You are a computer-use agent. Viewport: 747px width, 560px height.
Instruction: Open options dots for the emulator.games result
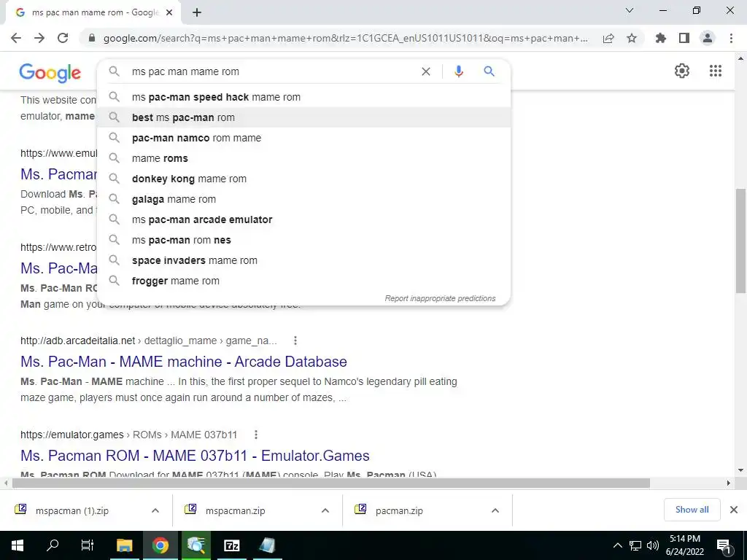(256, 435)
